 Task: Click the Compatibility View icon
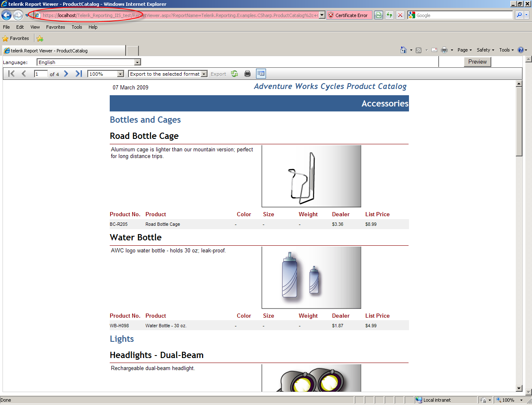click(x=379, y=15)
